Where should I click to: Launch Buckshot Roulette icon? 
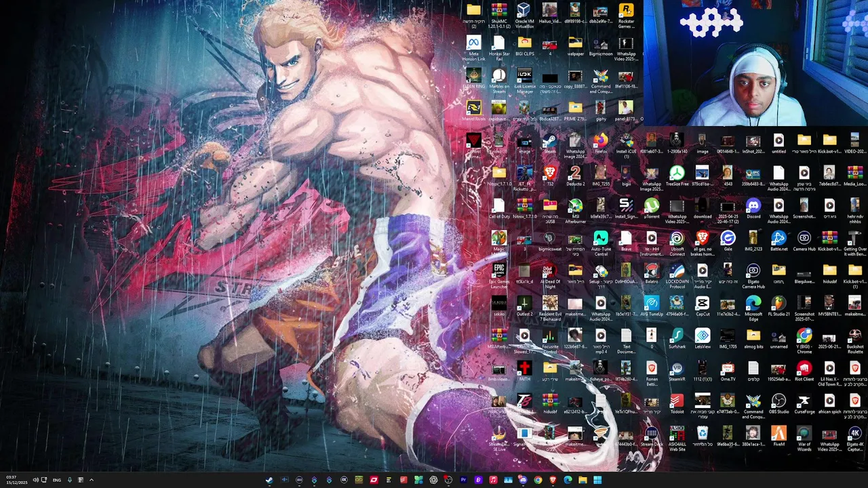(x=855, y=341)
